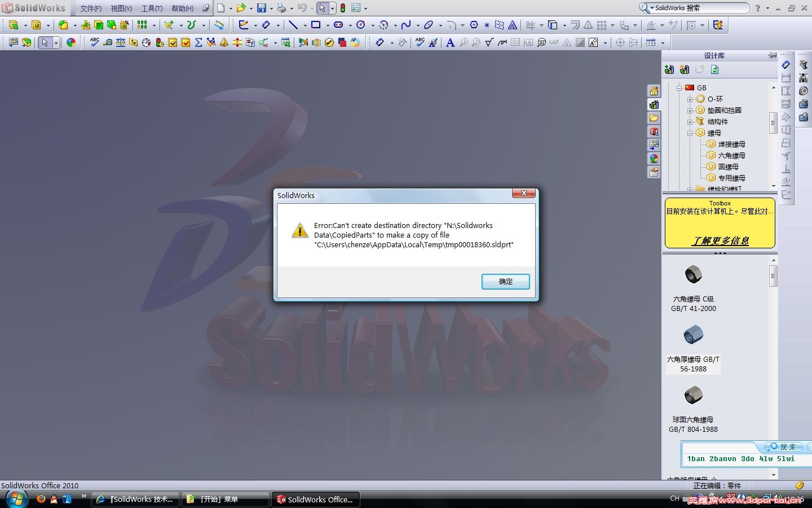This screenshot has height=508, width=812.
Task: Open SolidWorks Resources home tab
Action: 654,91
